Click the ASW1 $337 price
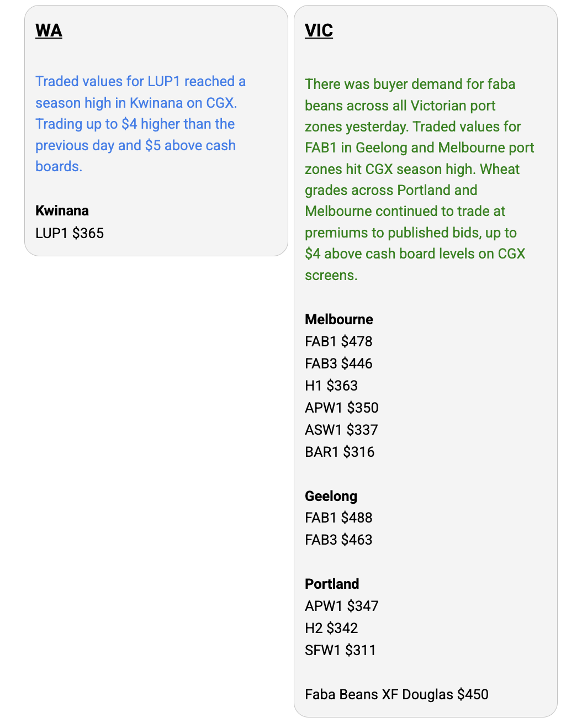The width and height of the screenshot is (582, 728). 341,430
